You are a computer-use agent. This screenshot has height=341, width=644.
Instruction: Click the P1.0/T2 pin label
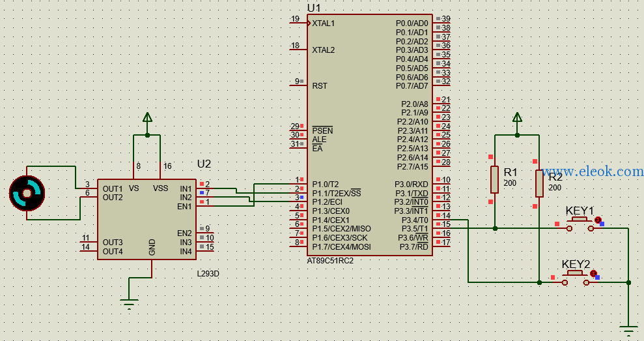pos(326,185)
